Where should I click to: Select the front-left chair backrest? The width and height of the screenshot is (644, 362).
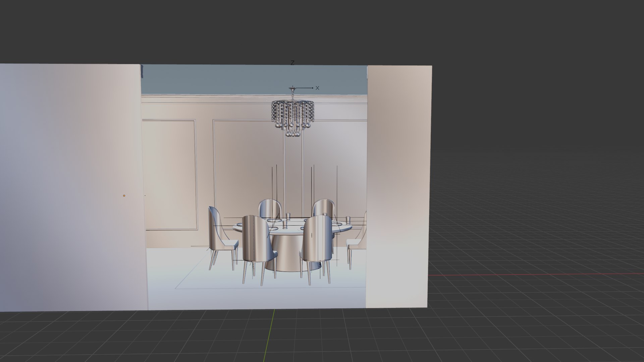pos(257,238)
